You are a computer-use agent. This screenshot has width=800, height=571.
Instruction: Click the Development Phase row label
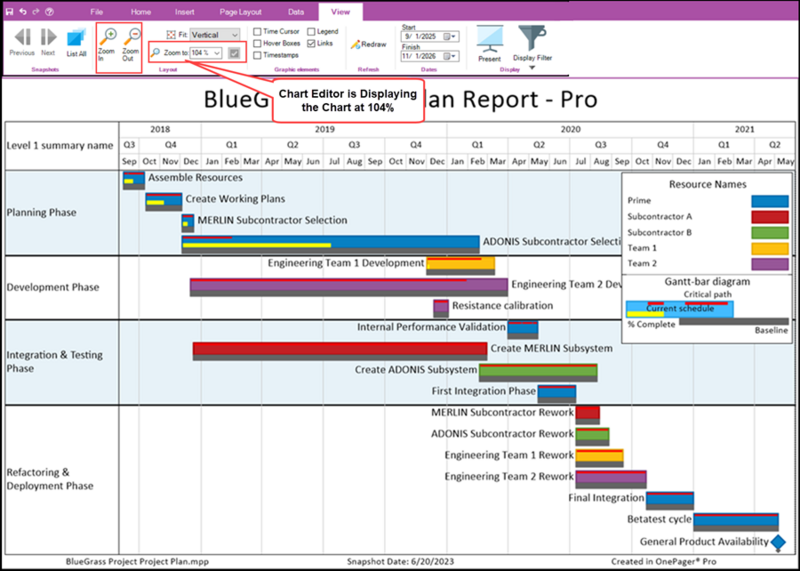coord(53,287)
